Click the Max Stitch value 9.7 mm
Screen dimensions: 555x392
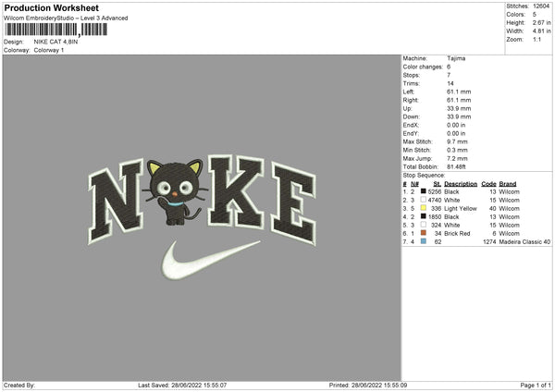pyautogui.click(x=457, y=141)
